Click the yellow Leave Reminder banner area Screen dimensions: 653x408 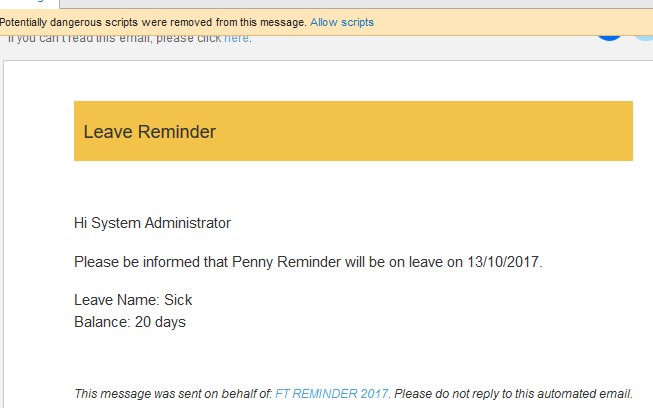click(x=353, y=131)
